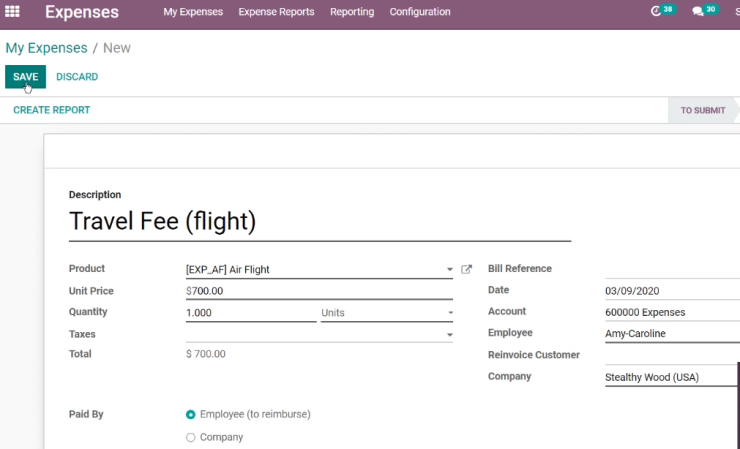Click the Description field Travel Fee (flight)
Viewport: 740px width, 449px height.
[320, 222]
